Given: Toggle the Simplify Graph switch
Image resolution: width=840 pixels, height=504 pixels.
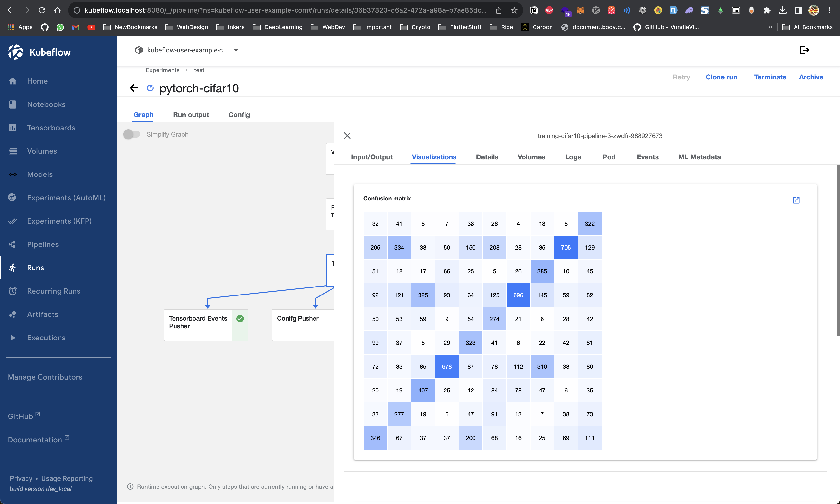Looking at the screenshot, I should 131,134.
